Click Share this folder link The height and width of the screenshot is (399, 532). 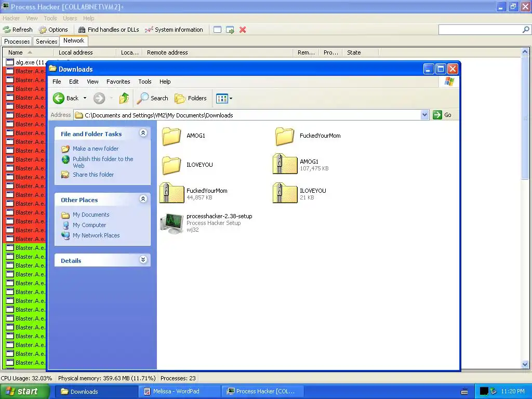pyautogui.click(x=93, y=175)
